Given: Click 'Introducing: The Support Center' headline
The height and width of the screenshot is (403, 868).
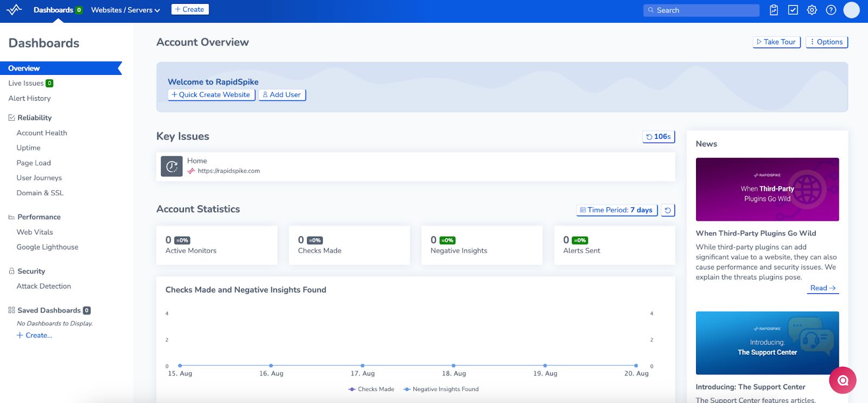Looking at the screenshot, I should pyautogui.click(x=750, y=387).
